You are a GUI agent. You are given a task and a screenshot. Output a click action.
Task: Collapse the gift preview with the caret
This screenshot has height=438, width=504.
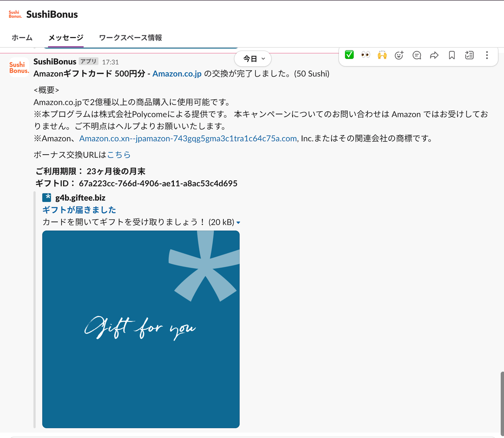click(238, 223)
